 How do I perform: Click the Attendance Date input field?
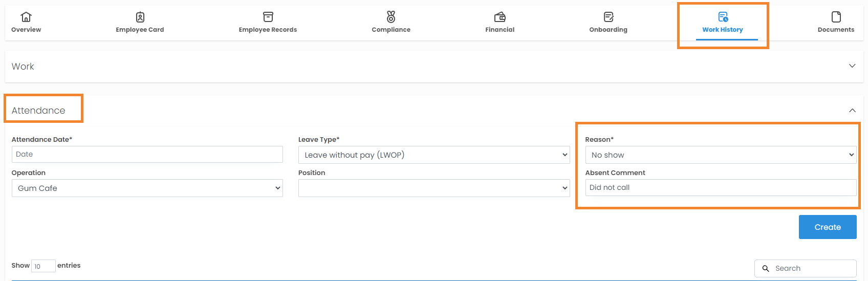(147, 155)
